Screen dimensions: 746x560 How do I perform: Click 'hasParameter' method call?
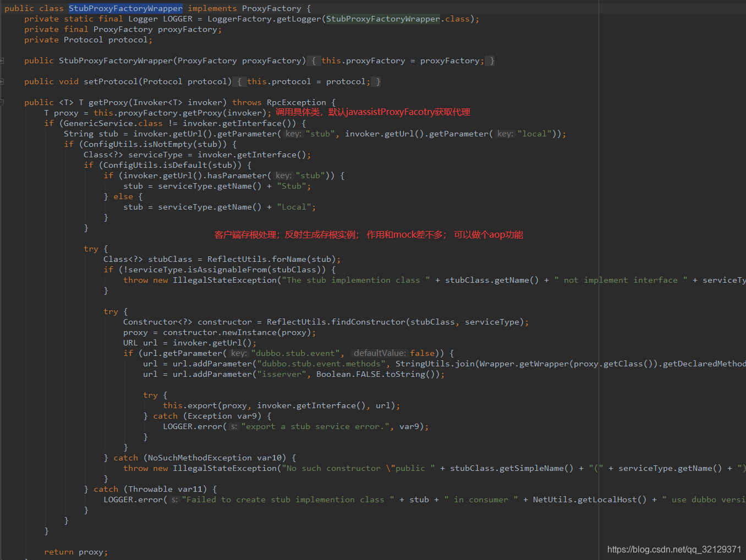pos(237,175)
